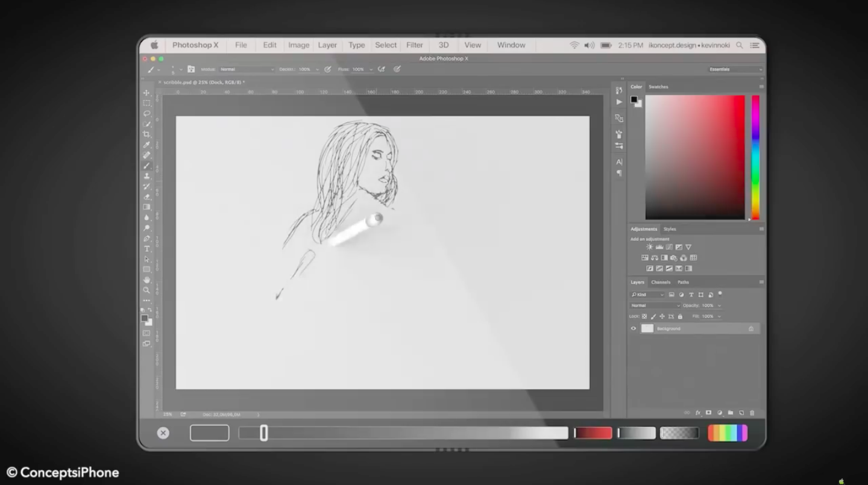The image size is (868, 485).
Task: Close the bottom bar with X button
Action: pos(163,433)
